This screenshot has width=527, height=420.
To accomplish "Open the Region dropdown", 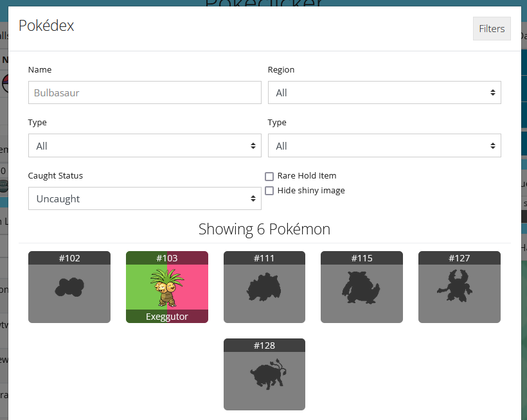I will coord(384,92).
